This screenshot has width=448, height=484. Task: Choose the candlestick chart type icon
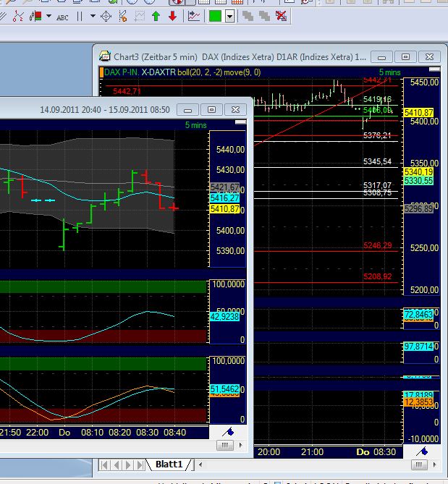pyautogui.click(x=35, y=16)
